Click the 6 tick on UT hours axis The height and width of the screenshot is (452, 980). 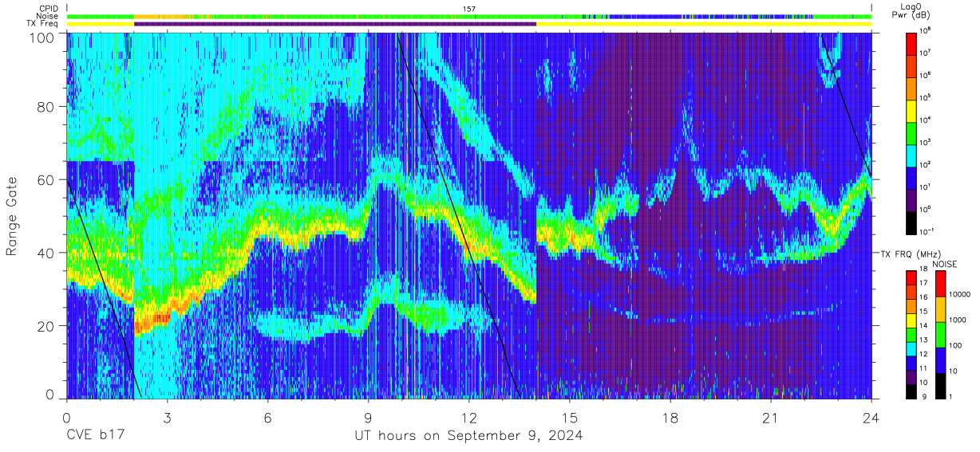coord(267,417)
